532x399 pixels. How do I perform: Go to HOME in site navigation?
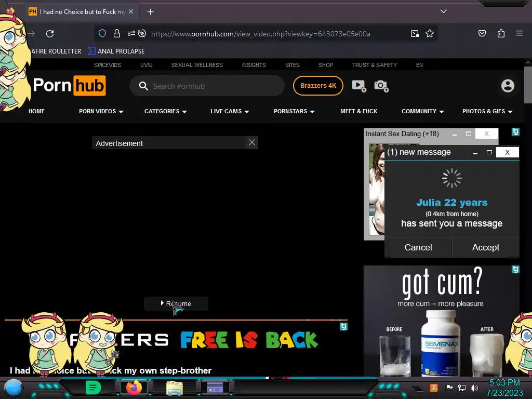click(37, 111)
